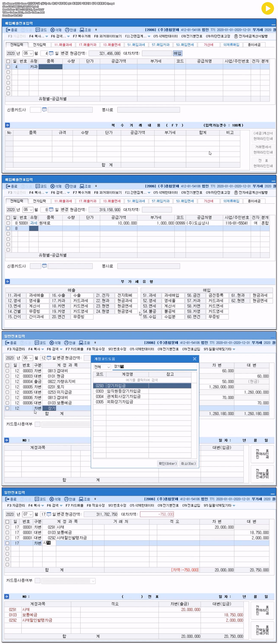The height and width of the screenshot is (644, 278).
Task: Click the 대차차액 field showing -750,000
Action: (157, 514)
